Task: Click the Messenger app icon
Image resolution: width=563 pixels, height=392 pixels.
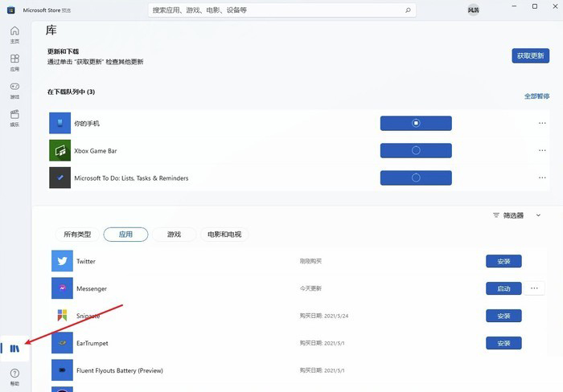Action: click(62, 288)
